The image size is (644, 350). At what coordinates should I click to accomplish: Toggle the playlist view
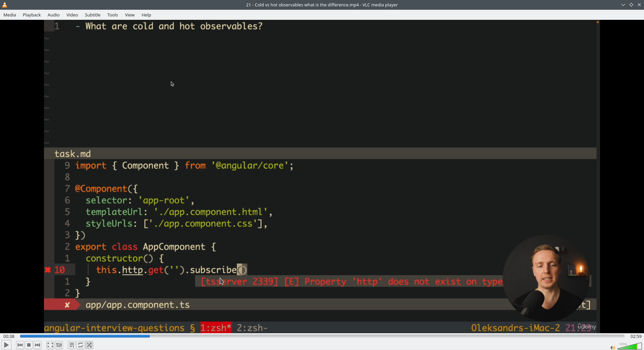pos(72,345)
